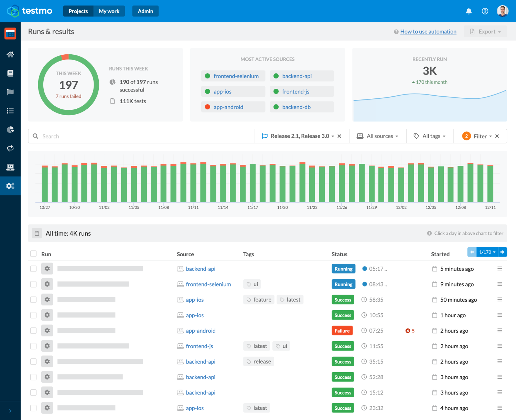Image resolution: width=516 pixels, height=420 pixels.
Task: Select the checkbox for the app-android run
Action: click(x=33, y=331)
